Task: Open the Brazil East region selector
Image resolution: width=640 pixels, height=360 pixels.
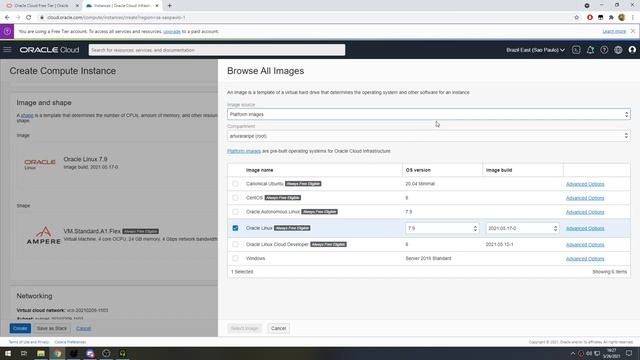Action: (536, 50)
